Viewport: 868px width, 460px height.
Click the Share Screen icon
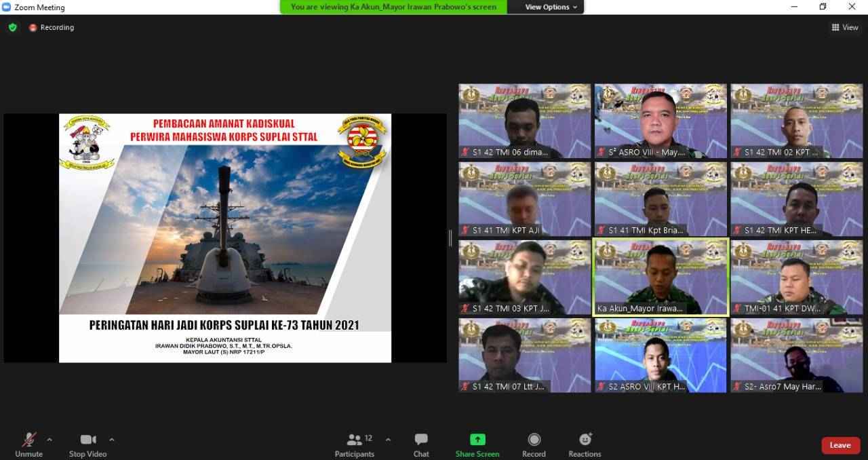coord(477,440)
